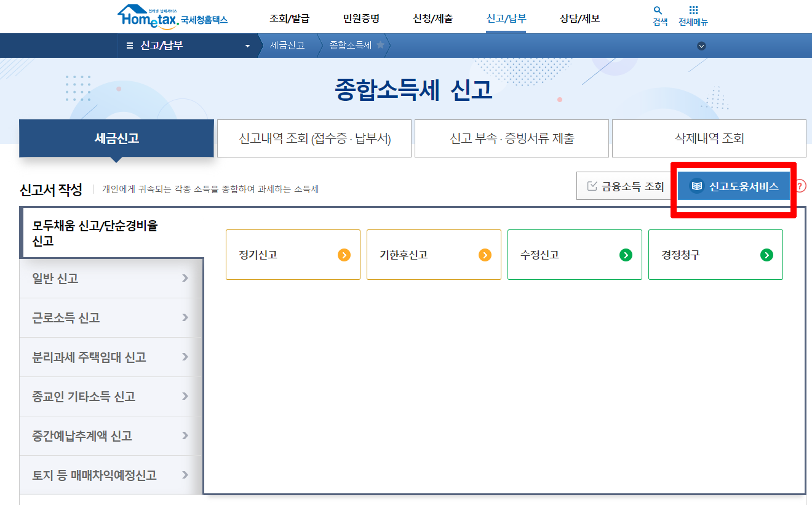Select 분리과세 주택임대 신고 item

(x=111, y=357)
